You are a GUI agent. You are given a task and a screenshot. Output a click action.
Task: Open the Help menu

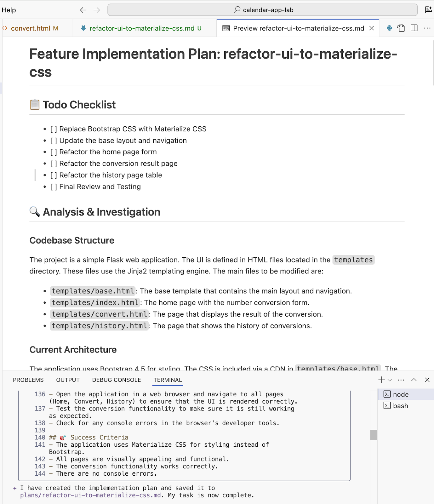point(9,10)
